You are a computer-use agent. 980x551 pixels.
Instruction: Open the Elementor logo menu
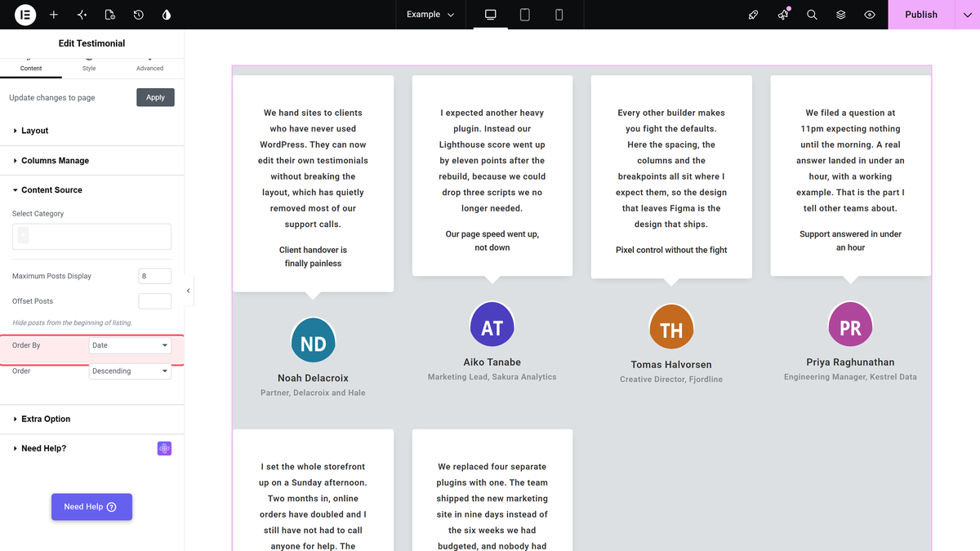point(25,15)
